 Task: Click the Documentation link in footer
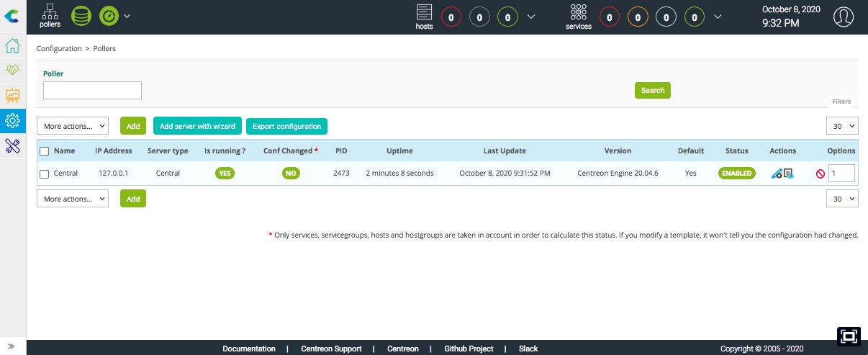249,349
